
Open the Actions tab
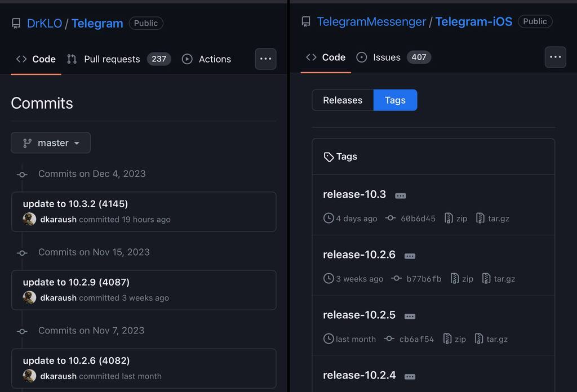pos(215,59)
